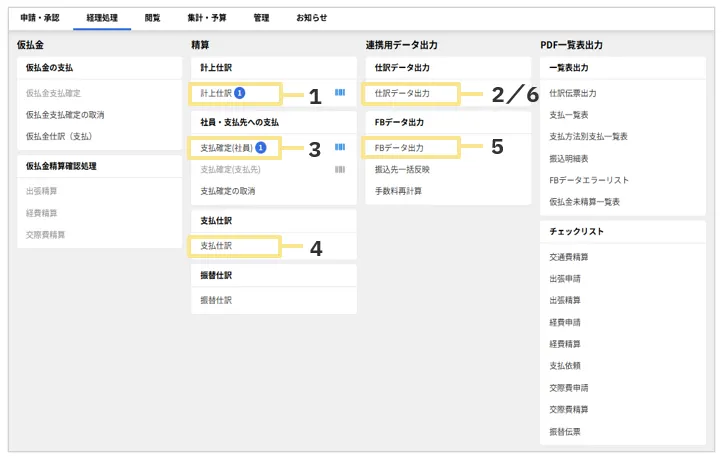Click the 支払仕訳 link

[216, 245]
